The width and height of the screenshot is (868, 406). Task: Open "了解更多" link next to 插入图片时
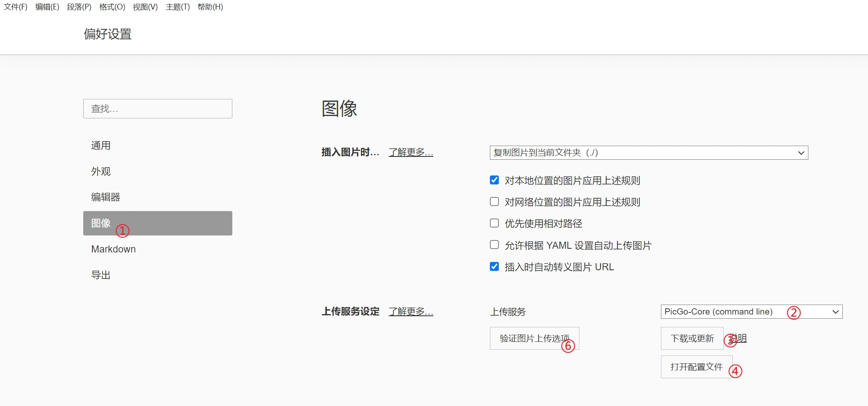click(x=411, y=152)
